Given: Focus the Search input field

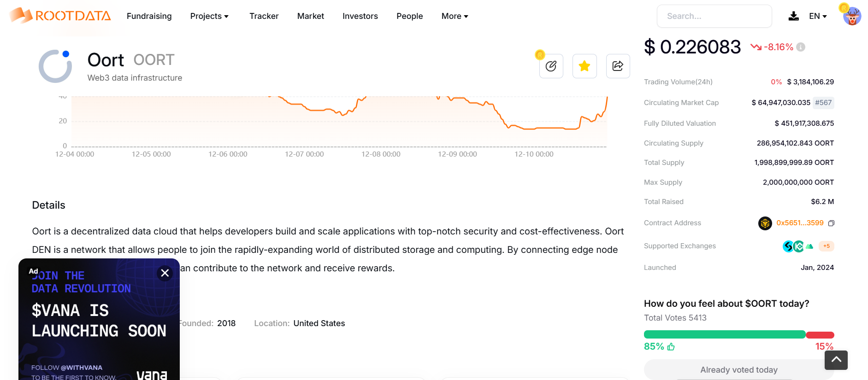Looking at the screenshot, I should (x=714, y=16).
